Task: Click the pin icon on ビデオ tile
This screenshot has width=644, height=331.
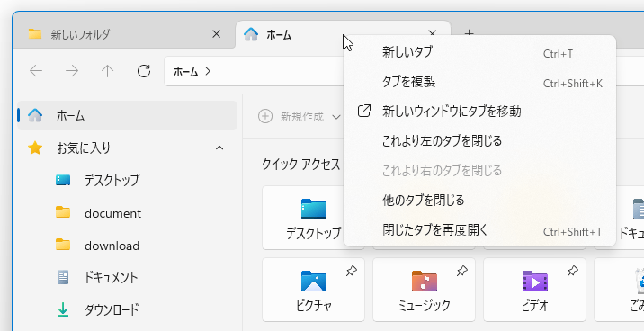Action: [573, 271]
